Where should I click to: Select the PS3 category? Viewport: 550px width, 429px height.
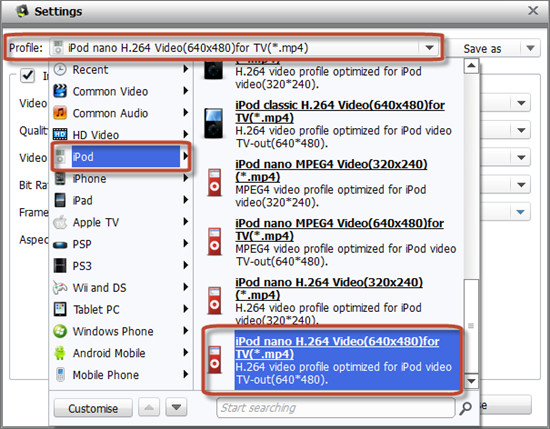[x=121, y=266]
